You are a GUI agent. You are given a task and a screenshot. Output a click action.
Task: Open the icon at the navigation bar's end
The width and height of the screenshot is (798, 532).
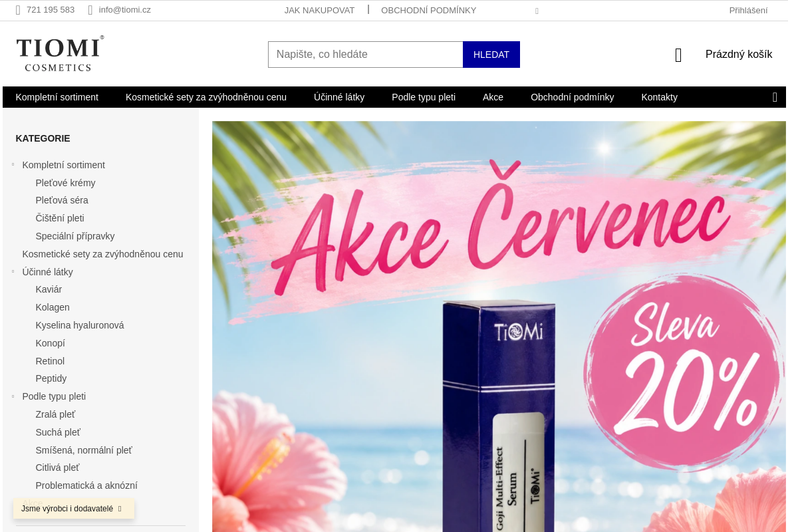tap(775, 97)
